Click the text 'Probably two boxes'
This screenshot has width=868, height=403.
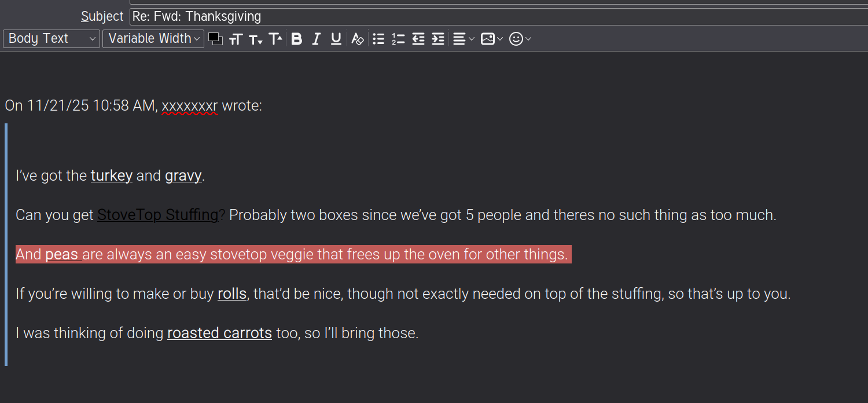point(293,215)
